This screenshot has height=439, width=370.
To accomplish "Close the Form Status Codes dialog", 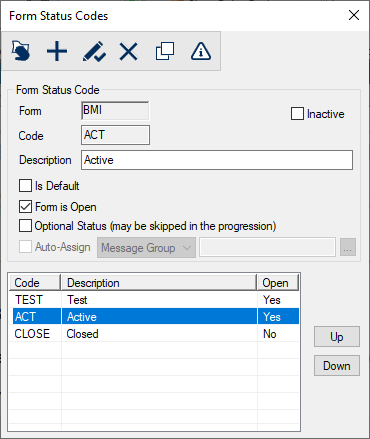I will click(354, 15).
